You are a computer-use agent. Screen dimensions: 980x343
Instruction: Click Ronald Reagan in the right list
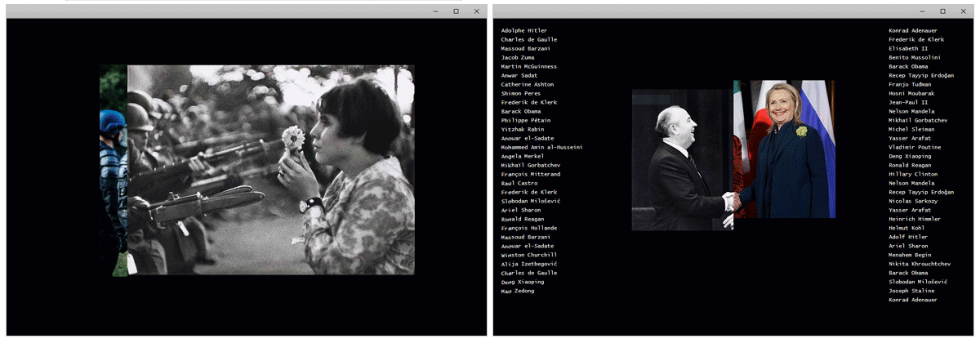[911, 165]
